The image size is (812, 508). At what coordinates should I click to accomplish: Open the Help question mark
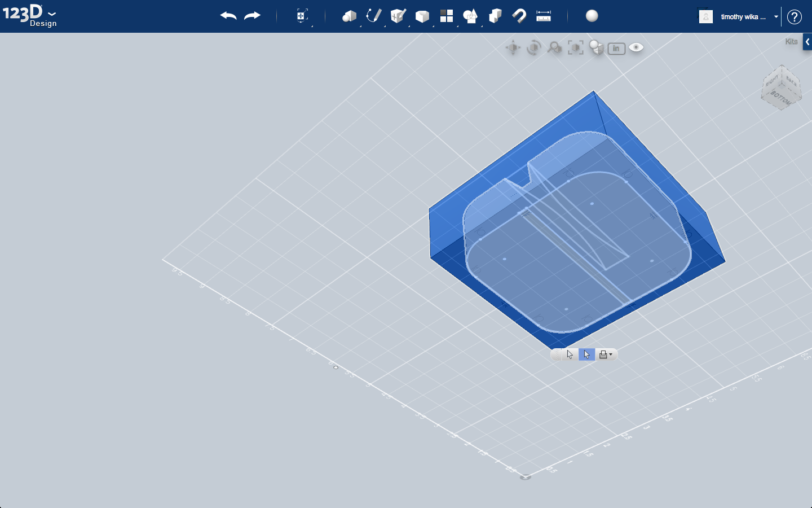(x=795, y=17)
